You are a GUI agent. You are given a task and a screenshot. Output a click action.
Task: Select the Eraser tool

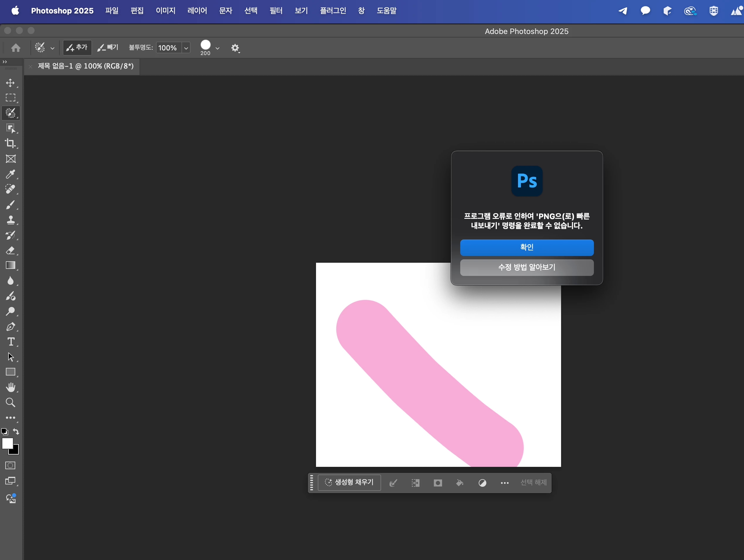(11, 250)
